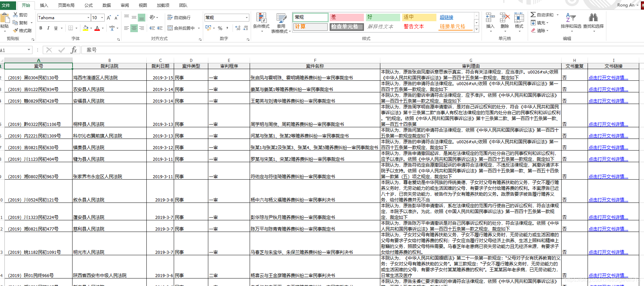Apply the 差 (Bad) cell style
Screen dimensions: 644x286
tap(347, 17)
